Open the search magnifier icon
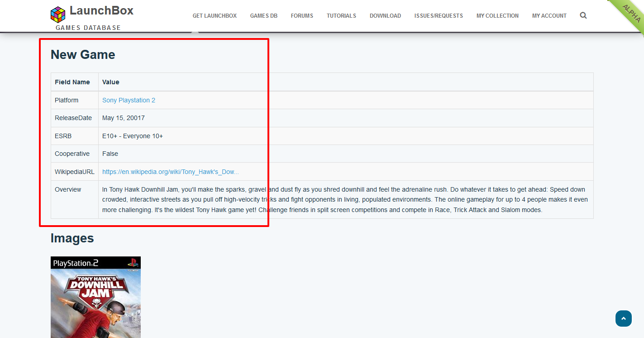 pos(583,15)
